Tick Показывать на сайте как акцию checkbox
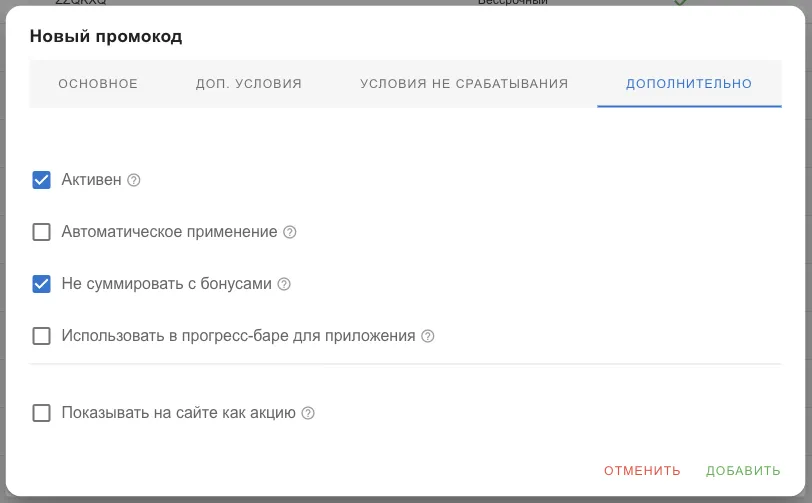812x503 pixels. tap(41, 413)
